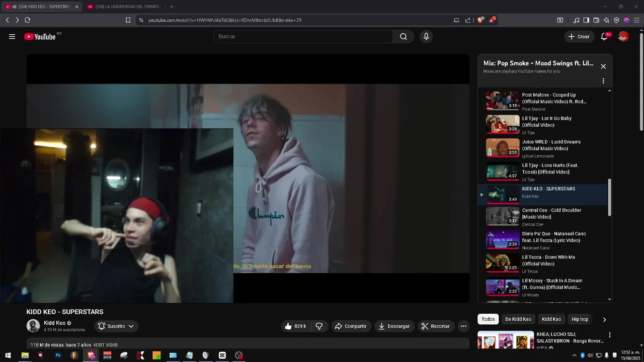Open the account avatar menu

click(x=623, y=36)
